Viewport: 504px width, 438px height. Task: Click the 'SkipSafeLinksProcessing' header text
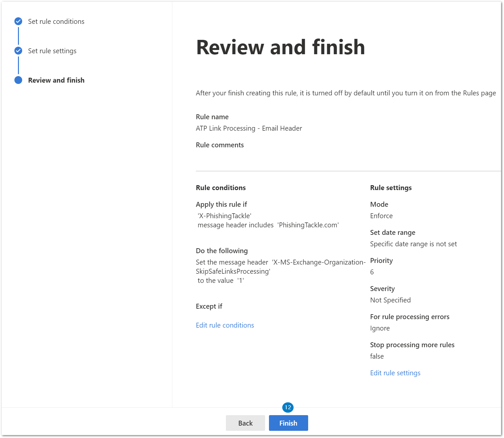click(x=233, y=271)
